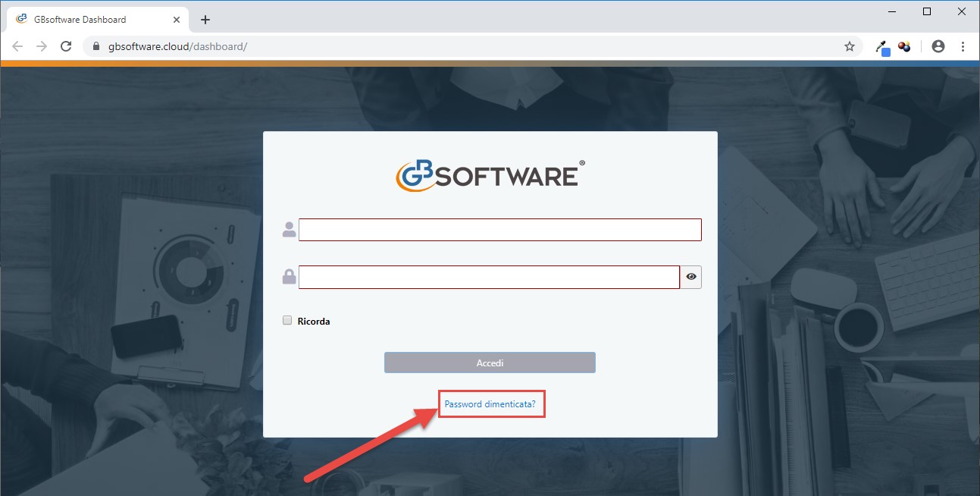Focus the password input field
Screen dimensions: 980x496
tap(489, 277)
